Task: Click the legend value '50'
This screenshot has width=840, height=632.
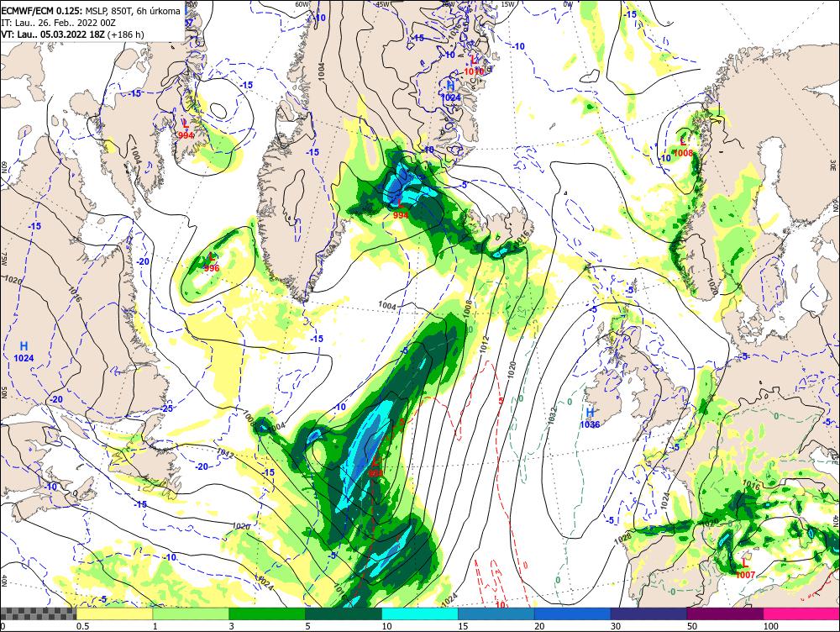Action: click(692, 626)
